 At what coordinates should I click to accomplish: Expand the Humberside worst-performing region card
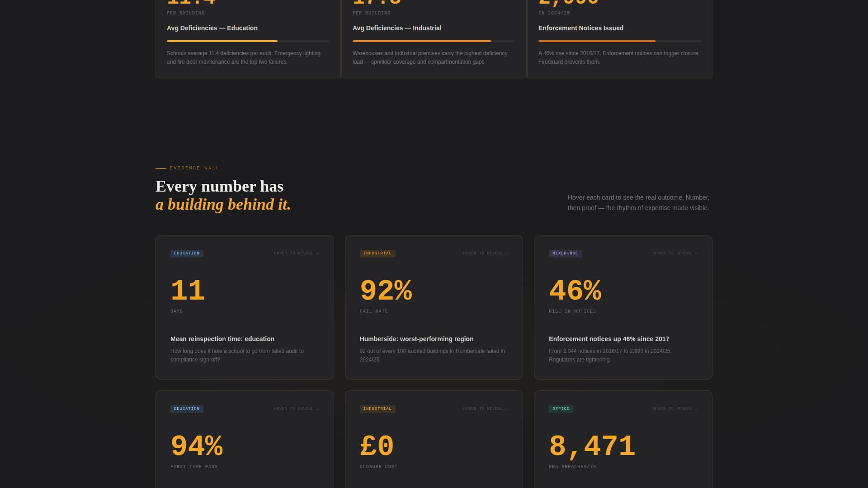(416, 339)
